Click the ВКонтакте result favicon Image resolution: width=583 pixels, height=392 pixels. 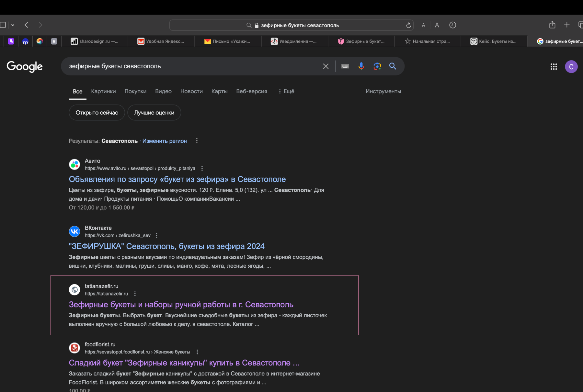[74, 231]
